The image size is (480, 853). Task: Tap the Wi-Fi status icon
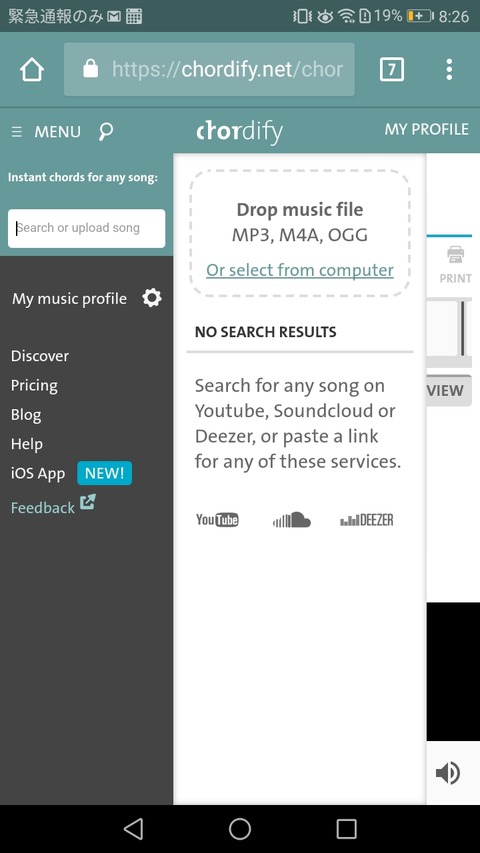[x=346, y=16]
